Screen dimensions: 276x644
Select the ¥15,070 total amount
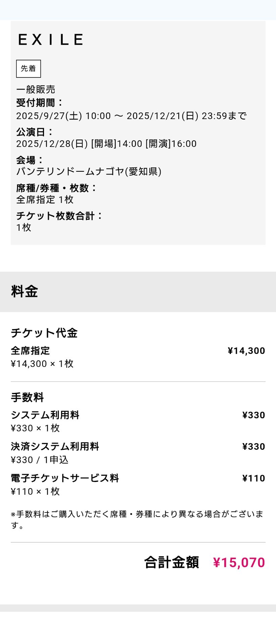[239, 563]
